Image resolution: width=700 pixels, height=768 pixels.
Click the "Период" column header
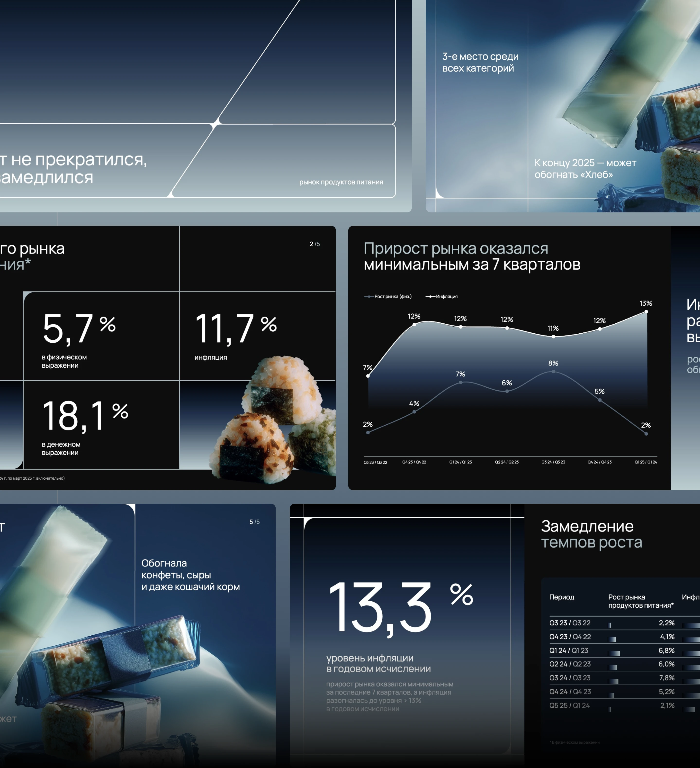pyautogui.click(x=561, y=597)
